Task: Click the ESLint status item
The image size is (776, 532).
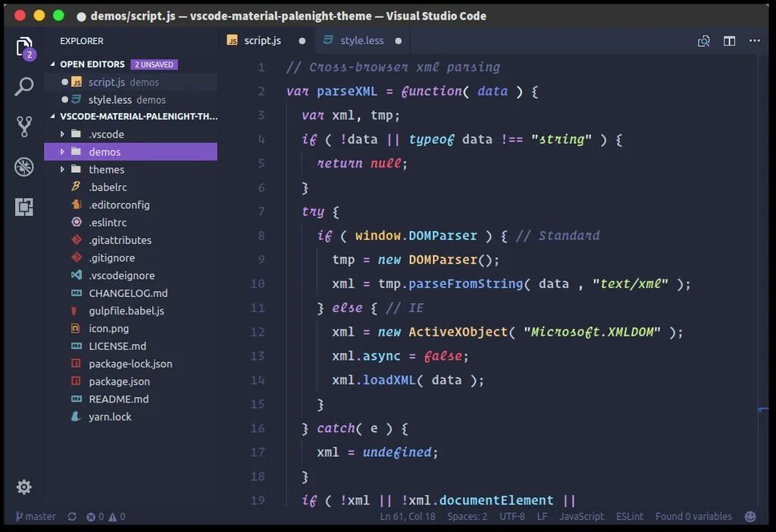Action: tap(630, 517)
